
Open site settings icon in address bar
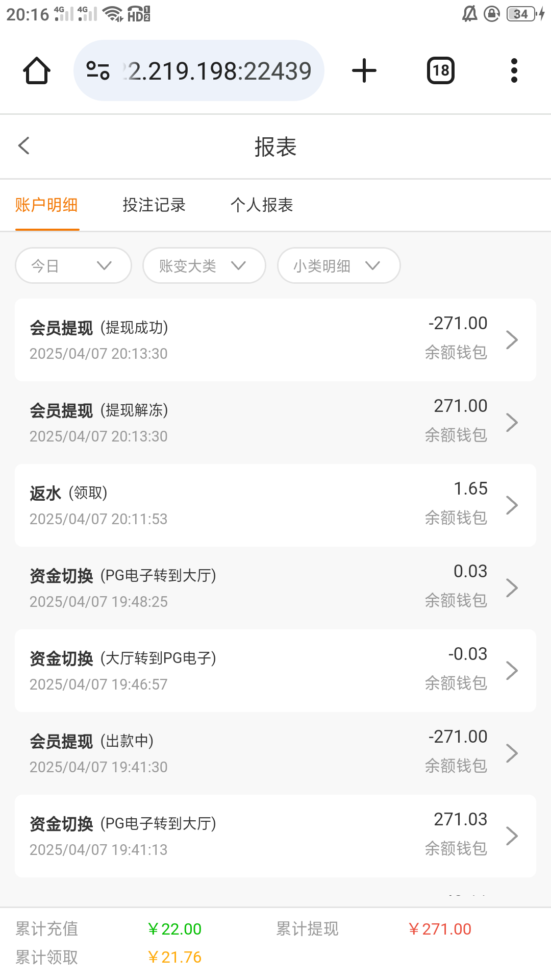pos(98,70)
